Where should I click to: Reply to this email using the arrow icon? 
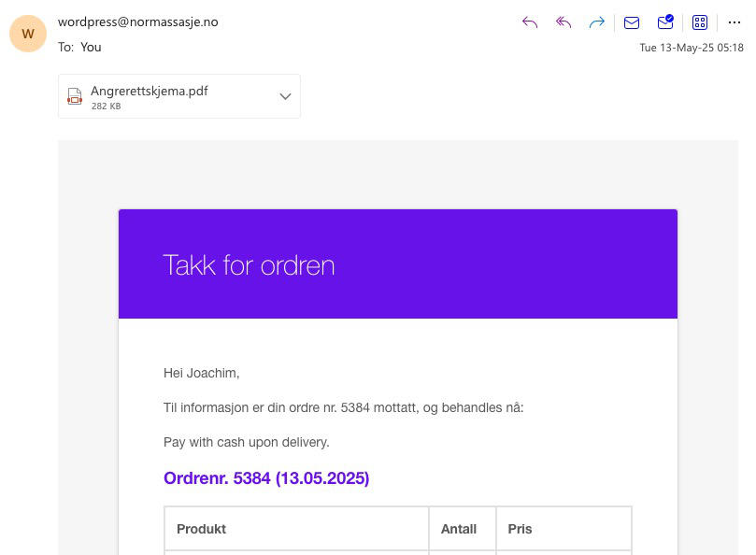[x=530, y=22]
